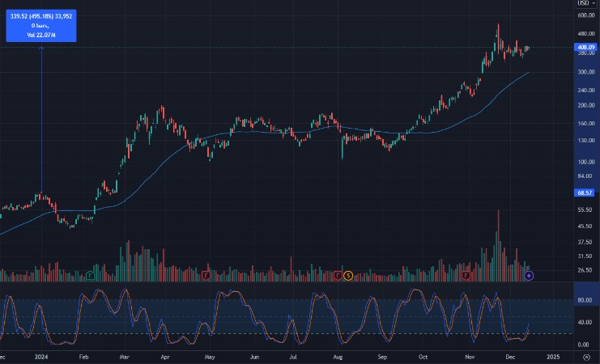This screenshot has width=600, height=364.
Task: Open the USD currency dropdown
Action: point(585,3)
